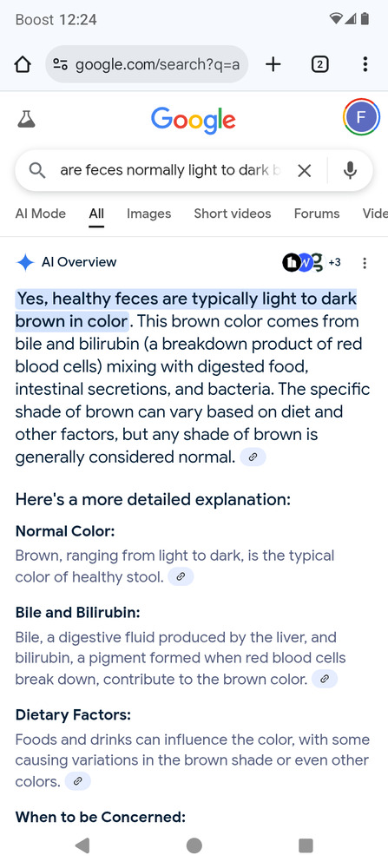Open the Forums tab
Image resolution: width=388 pixels, height=868 pixels.
click(317, 214)
